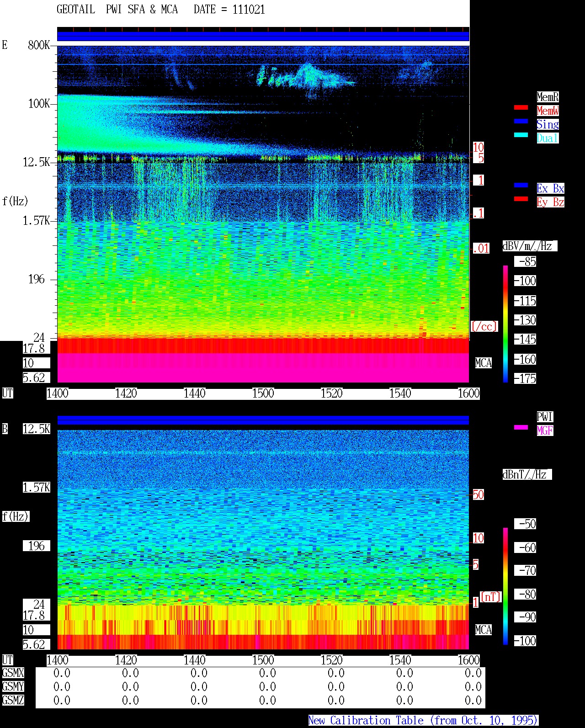This screenshot has height=728, width=585.
Task: Click the MCA label beside E panel
Action: (x=484, y=363)
